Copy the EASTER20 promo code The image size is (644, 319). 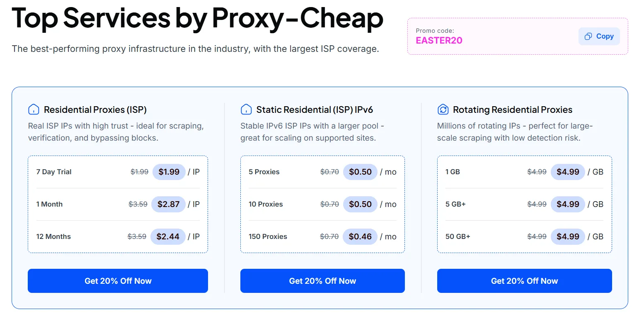(599, 36)
